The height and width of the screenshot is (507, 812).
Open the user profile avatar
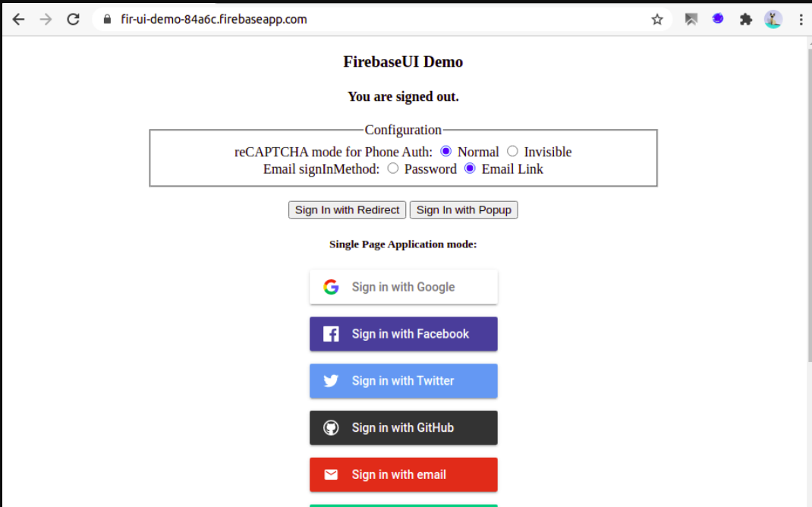[x=773, y=20]
